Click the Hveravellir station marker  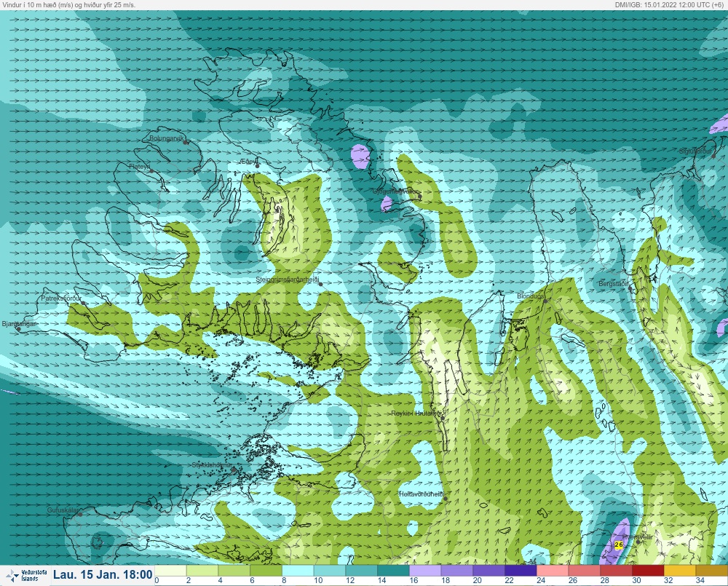pyautogui.click(x=638, y=542)
